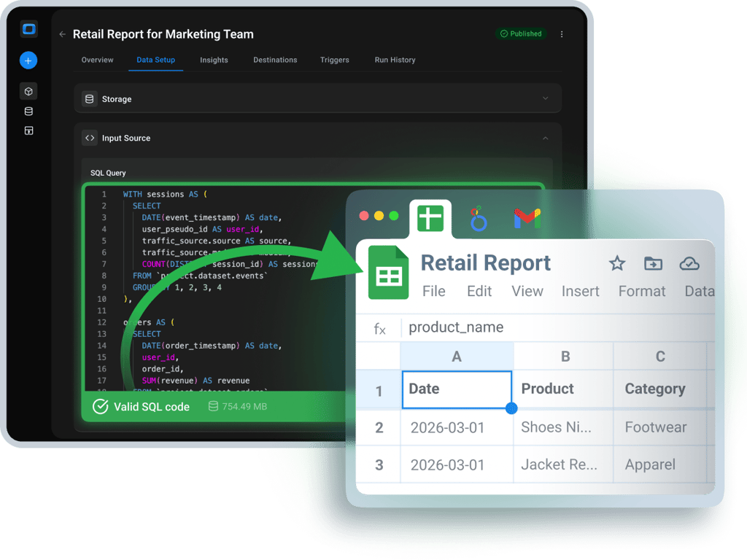Click the fx function icon
Image resolution: width=747 pixels, height=560 pixels.
pos(379,329)
